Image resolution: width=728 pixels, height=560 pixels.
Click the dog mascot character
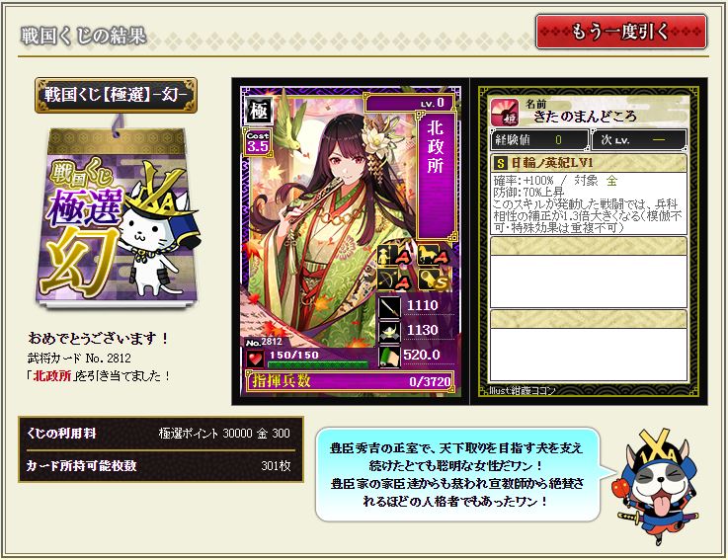click(x=657, y=486)
